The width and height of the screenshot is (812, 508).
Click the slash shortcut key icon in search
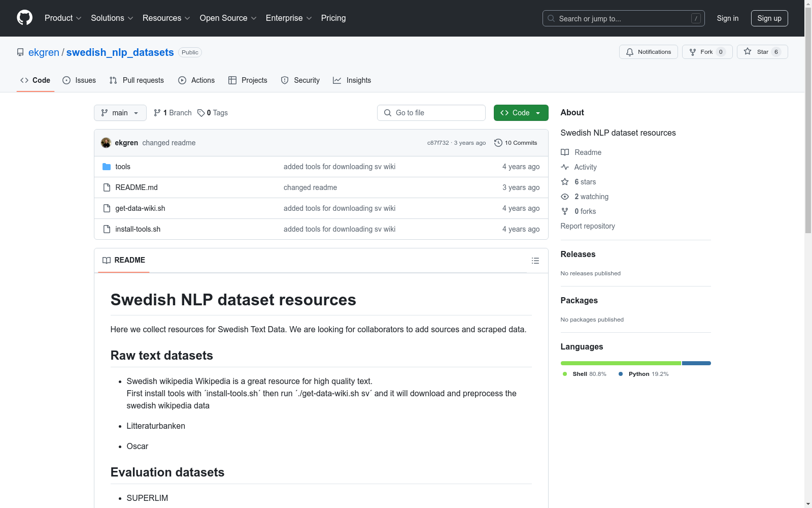pyautogui.click(x=696, y=18)
